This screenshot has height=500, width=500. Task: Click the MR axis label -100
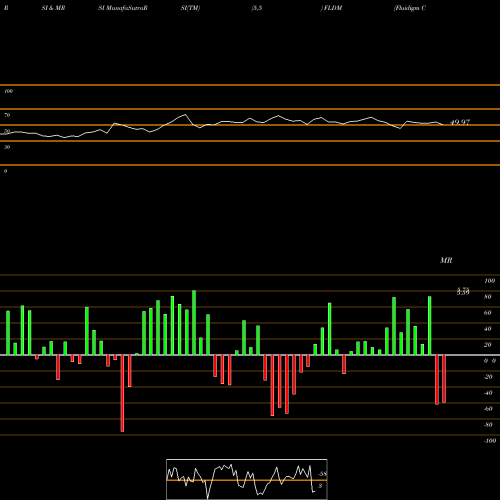pyautogui.click(x=490, y=441)
